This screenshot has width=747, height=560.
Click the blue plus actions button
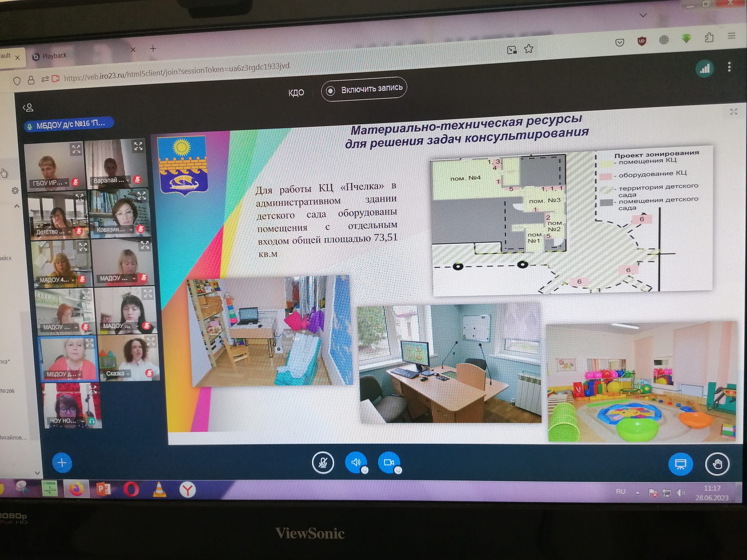[x=62, y=463]
